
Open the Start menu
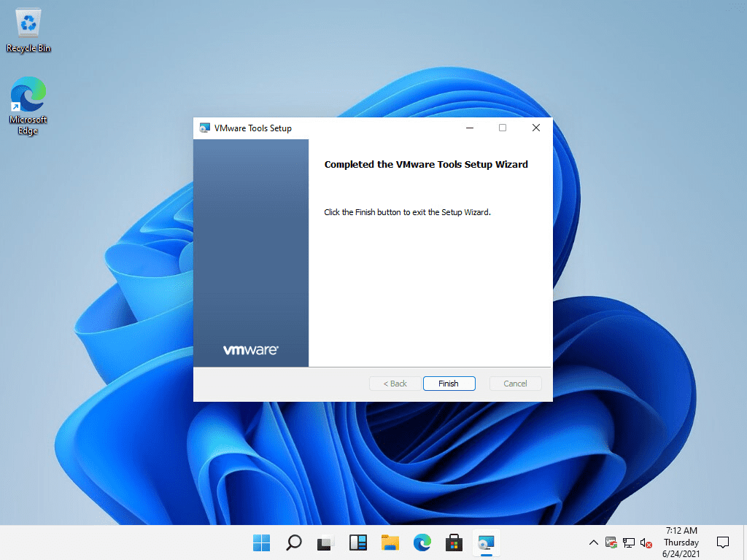(x=261, y=542)
